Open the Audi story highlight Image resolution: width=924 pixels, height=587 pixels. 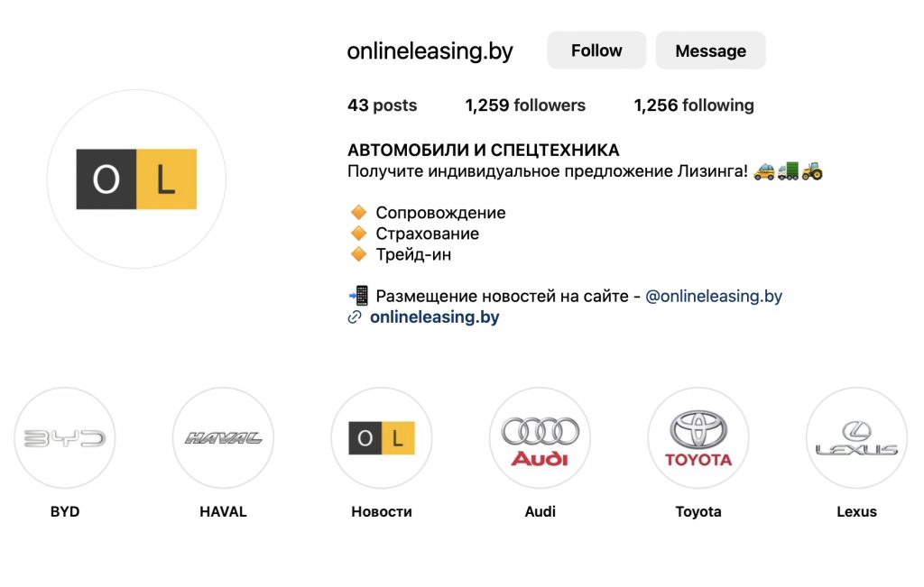click(540, 438)
